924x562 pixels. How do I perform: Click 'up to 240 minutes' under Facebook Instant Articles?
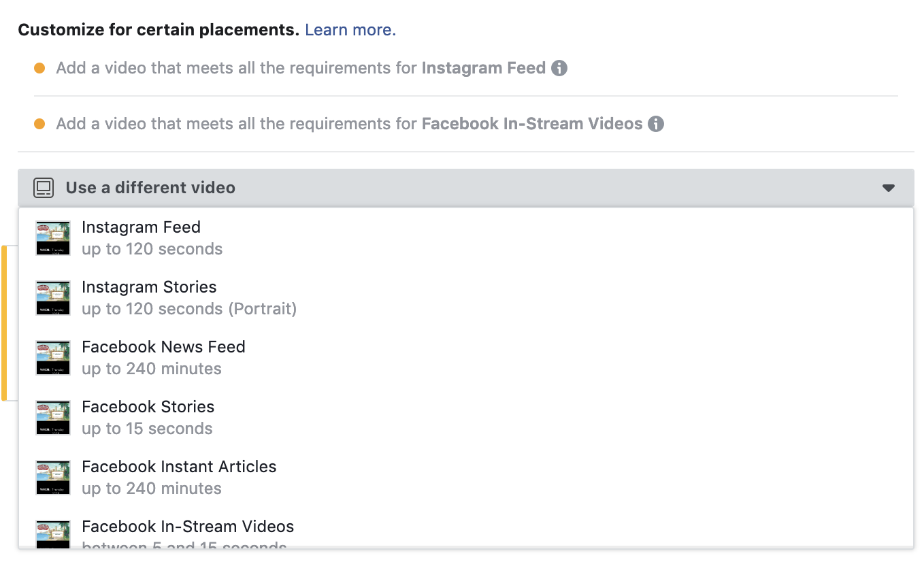[x=152, y=489]
